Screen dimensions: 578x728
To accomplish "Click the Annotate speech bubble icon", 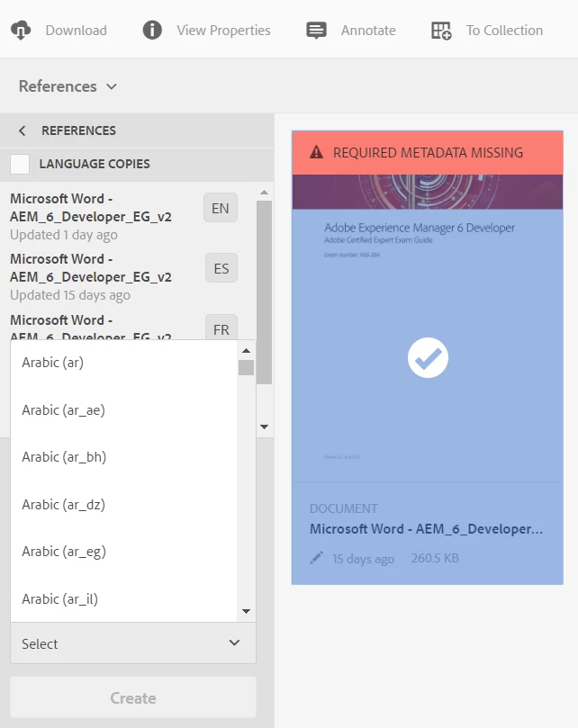I will [316, 31].
